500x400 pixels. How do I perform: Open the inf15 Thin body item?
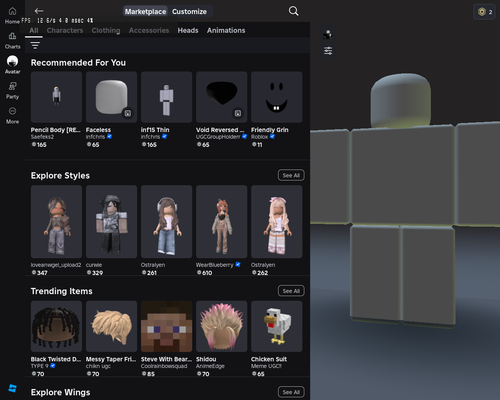coord(166,97)
